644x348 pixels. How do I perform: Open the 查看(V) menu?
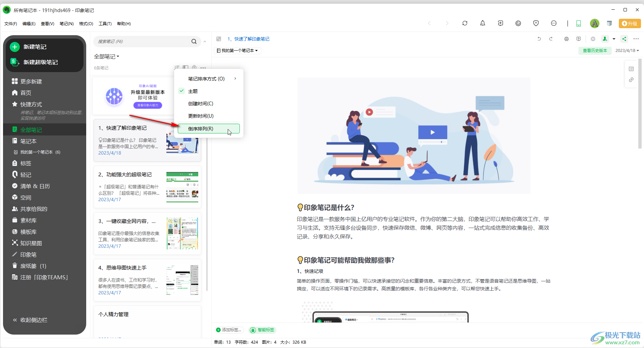click(x=47, y=24)
